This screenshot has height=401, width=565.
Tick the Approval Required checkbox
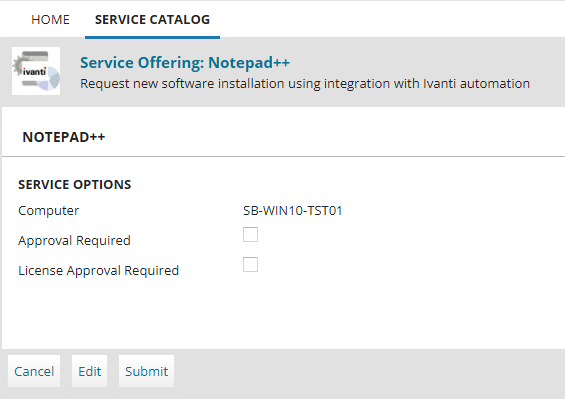[x=250, y=235]
